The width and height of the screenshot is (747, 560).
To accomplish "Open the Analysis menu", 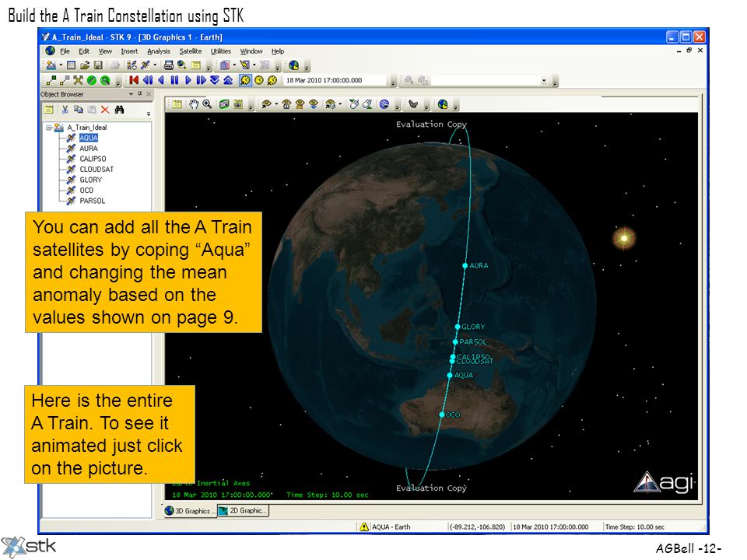I will [159, 51].
